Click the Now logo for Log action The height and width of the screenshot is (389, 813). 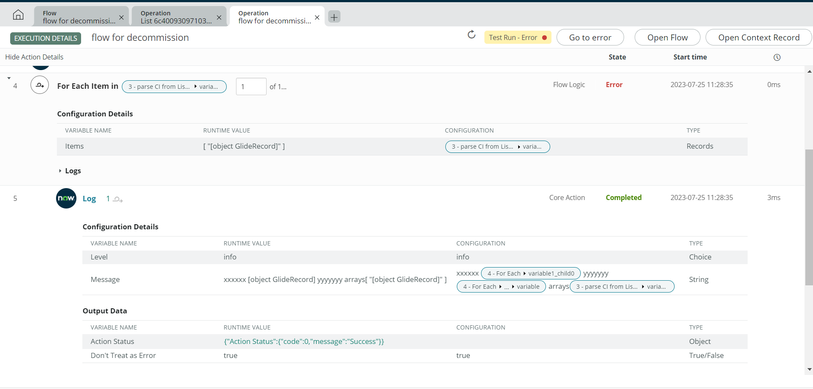tap(66, 198)
